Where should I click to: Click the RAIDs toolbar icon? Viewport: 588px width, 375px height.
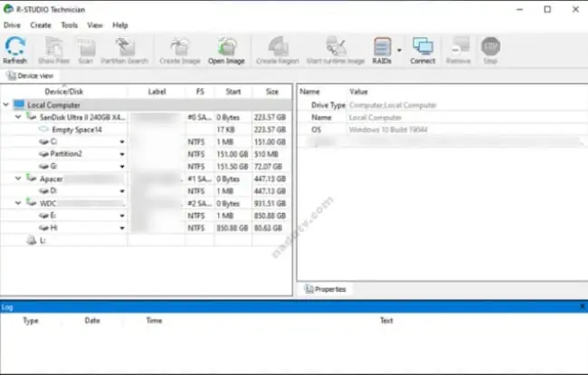click(382, 51)
